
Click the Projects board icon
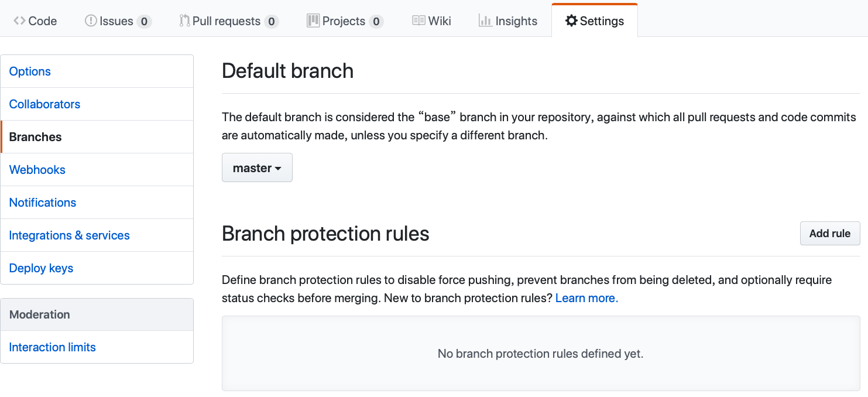click(x=313, y=21)
